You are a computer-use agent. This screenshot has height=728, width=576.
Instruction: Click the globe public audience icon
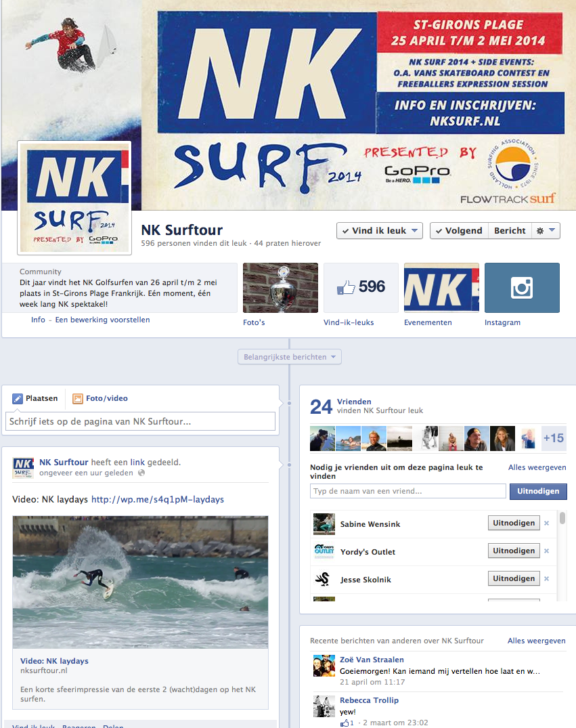(x=141, y=473)
